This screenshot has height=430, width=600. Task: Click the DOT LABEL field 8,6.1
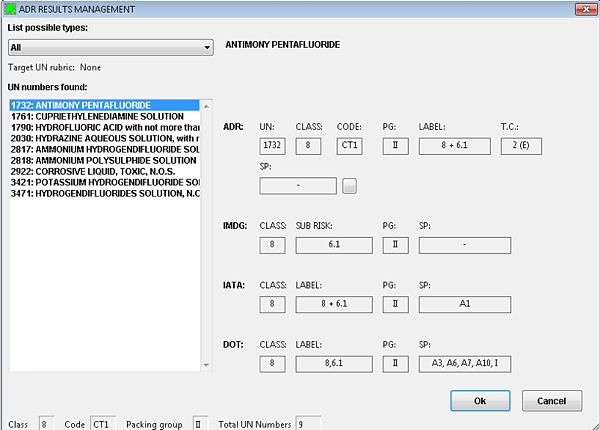[x=334, y=364]
